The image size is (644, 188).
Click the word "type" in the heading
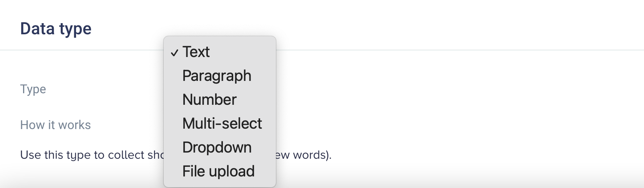(x=75, y=30)
